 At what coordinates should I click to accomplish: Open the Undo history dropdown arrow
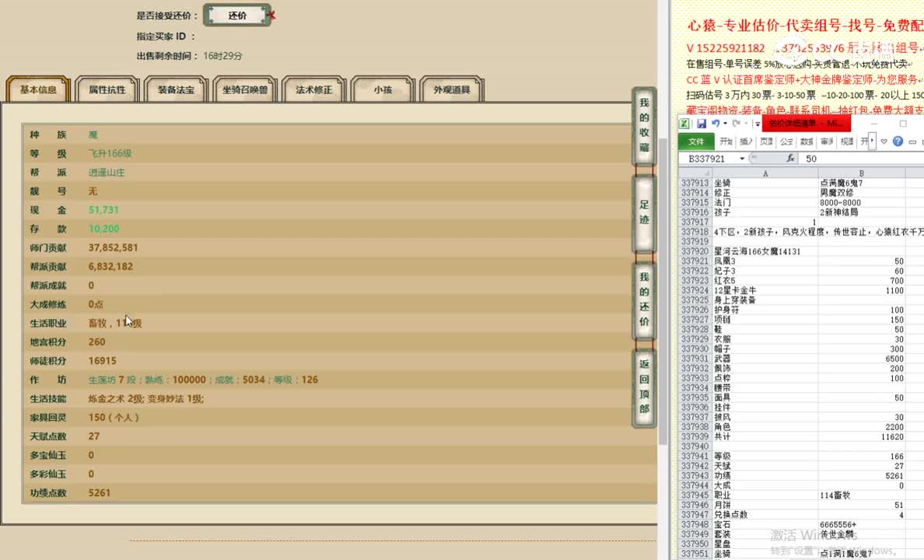[725, 123]
